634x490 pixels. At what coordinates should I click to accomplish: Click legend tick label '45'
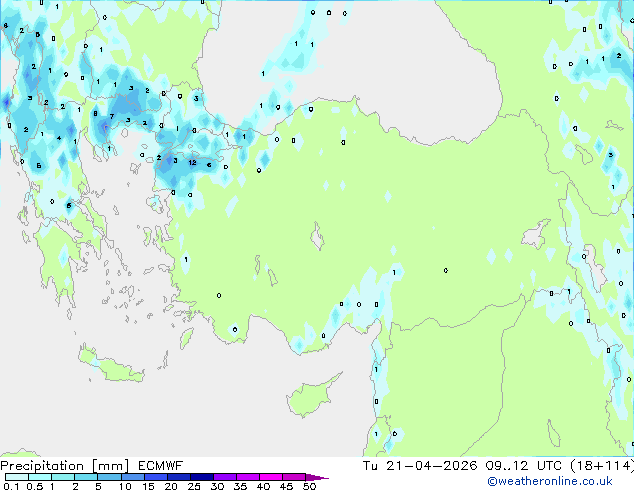point(286,486)
